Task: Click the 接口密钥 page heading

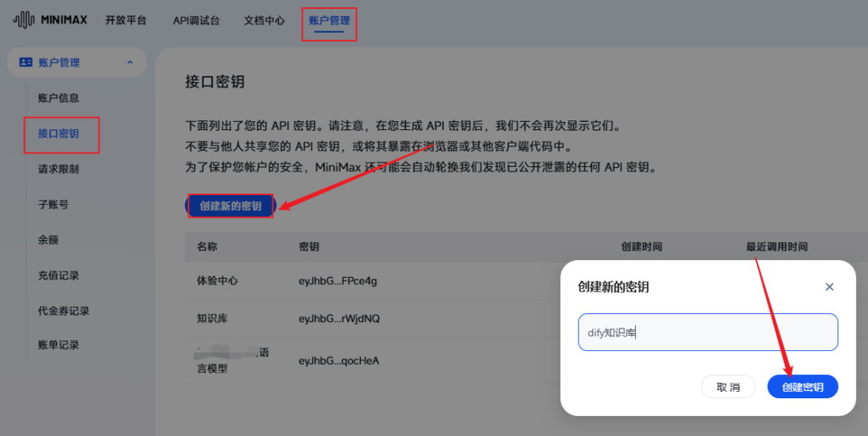Action: pos(215,81)
